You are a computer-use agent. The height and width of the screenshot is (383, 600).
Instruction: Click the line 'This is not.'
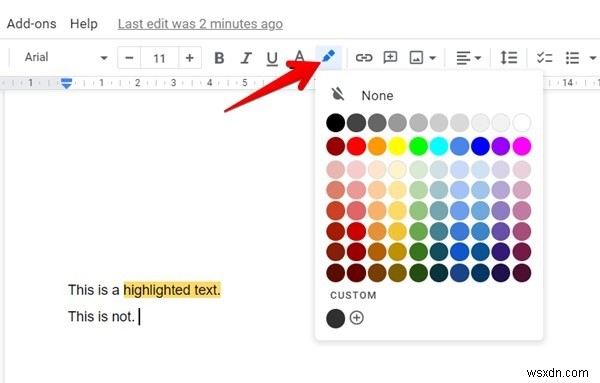(x=101, y=317)
